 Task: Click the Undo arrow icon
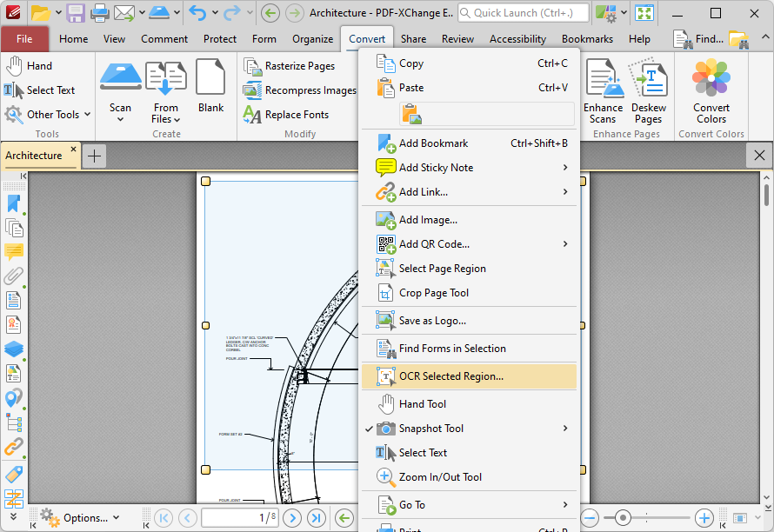coord(197,13)
